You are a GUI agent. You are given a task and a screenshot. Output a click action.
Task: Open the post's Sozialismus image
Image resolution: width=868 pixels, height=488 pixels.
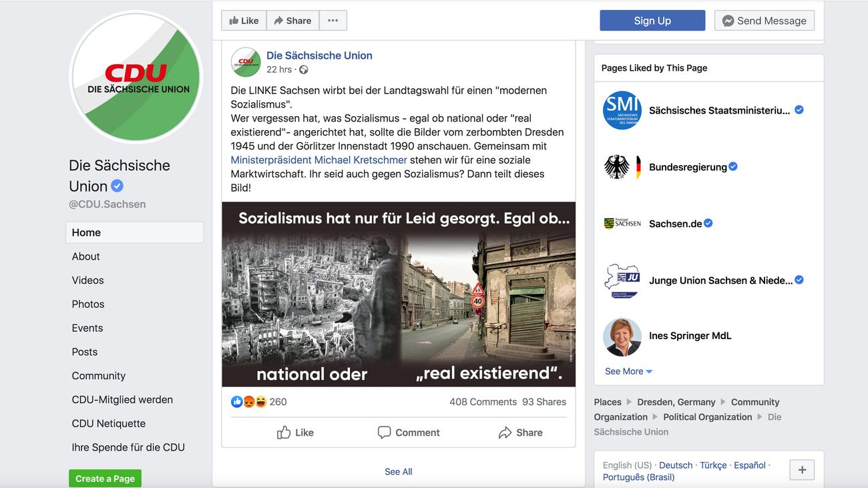(x=399, y=294)
